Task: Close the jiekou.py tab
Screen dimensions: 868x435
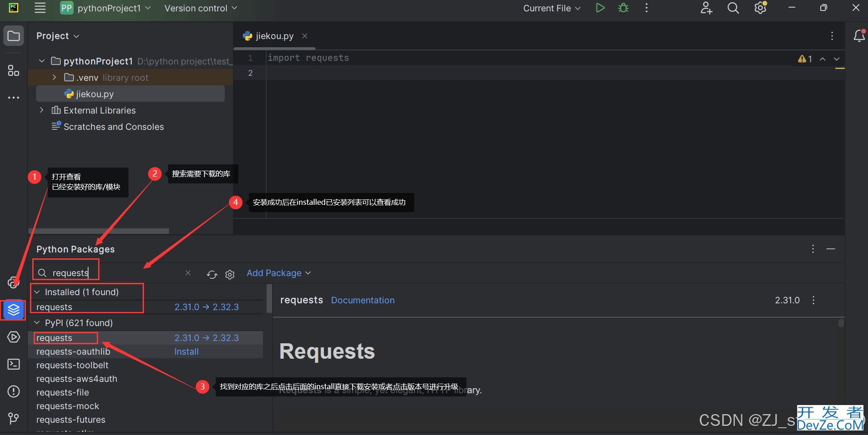Action: [305, 36]
